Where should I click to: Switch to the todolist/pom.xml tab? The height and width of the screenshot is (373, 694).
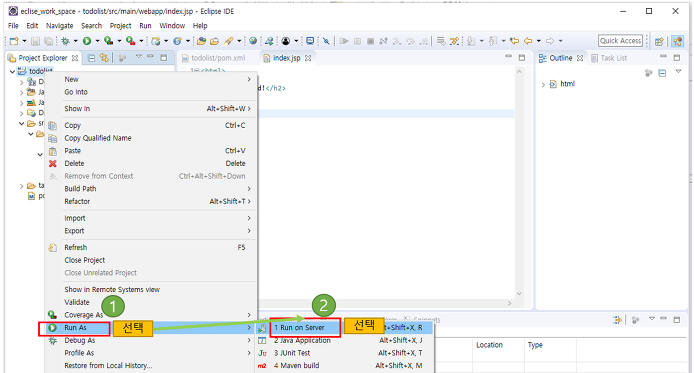click(x=213, y=58)
